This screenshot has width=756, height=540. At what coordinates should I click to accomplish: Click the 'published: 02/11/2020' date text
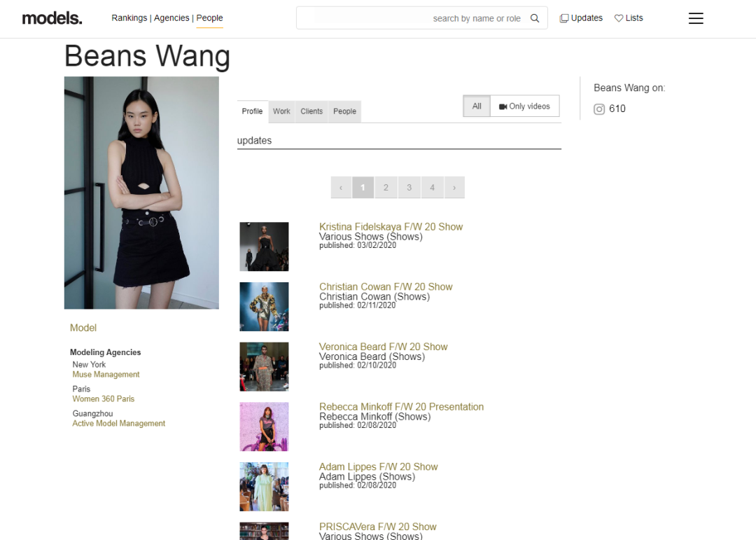coord(357,305)
